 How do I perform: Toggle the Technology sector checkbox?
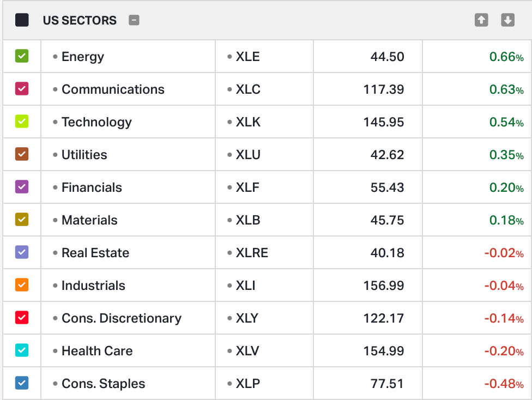coord(22,122)
